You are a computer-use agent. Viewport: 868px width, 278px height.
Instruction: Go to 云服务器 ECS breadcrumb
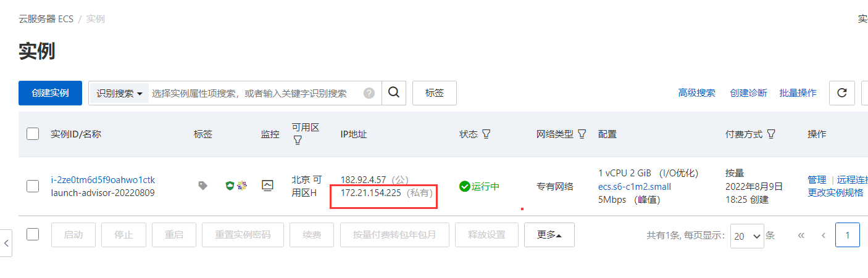point(46,19)
